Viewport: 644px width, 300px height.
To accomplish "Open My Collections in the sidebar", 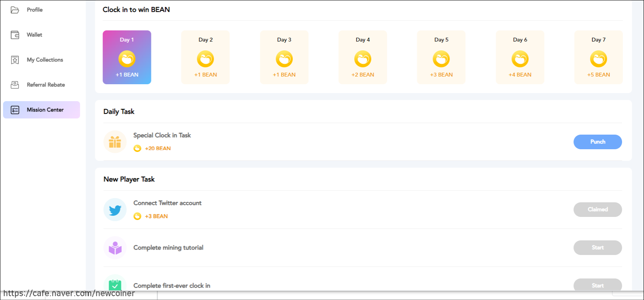I will 45,60.
